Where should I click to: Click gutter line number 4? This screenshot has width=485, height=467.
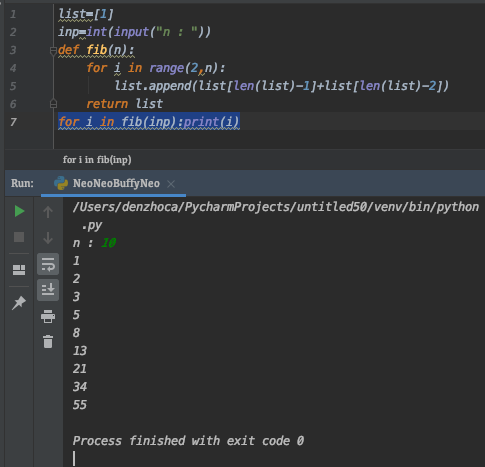click(x=13, y=68)
